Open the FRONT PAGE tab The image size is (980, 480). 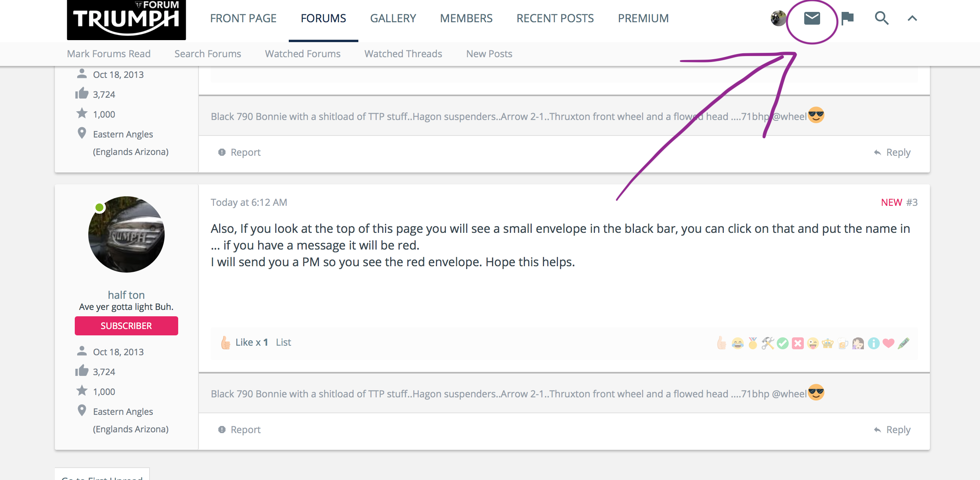(243, 18)
